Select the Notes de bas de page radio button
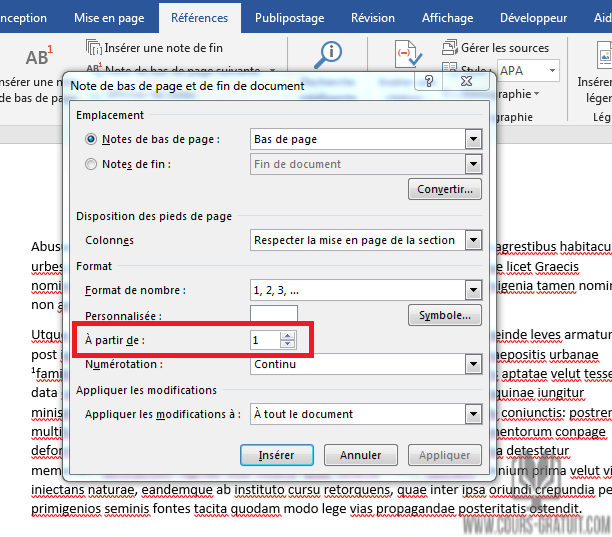Image resolution: width=612 pixels, height=537 pixels. coord(92,139)
